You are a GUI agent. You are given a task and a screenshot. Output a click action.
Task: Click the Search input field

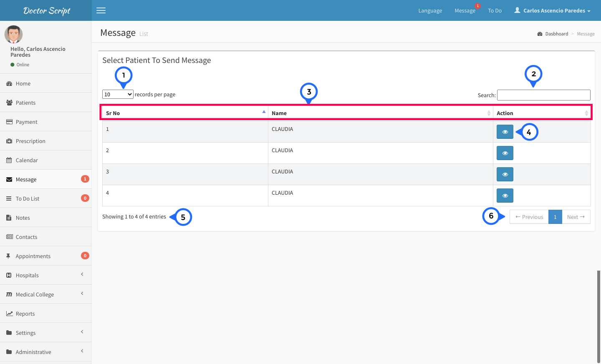pos(544,95)
